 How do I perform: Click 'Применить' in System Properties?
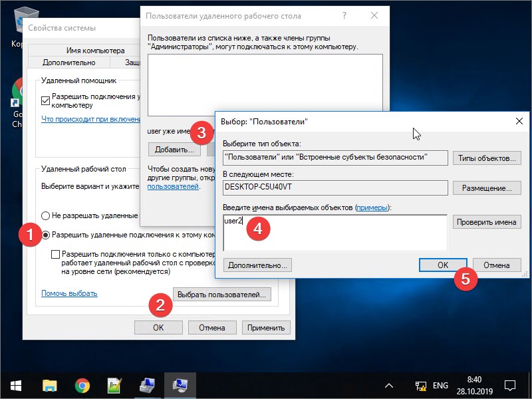266,328
